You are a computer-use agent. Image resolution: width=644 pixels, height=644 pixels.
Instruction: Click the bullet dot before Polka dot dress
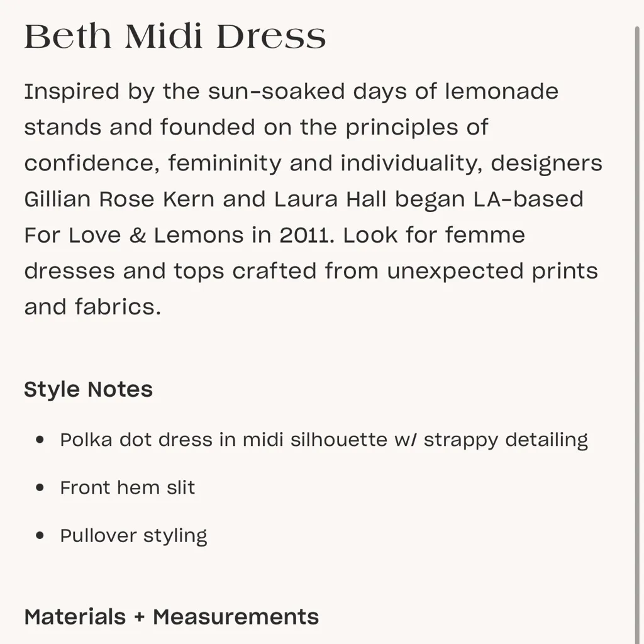click(x=41, y=440)
